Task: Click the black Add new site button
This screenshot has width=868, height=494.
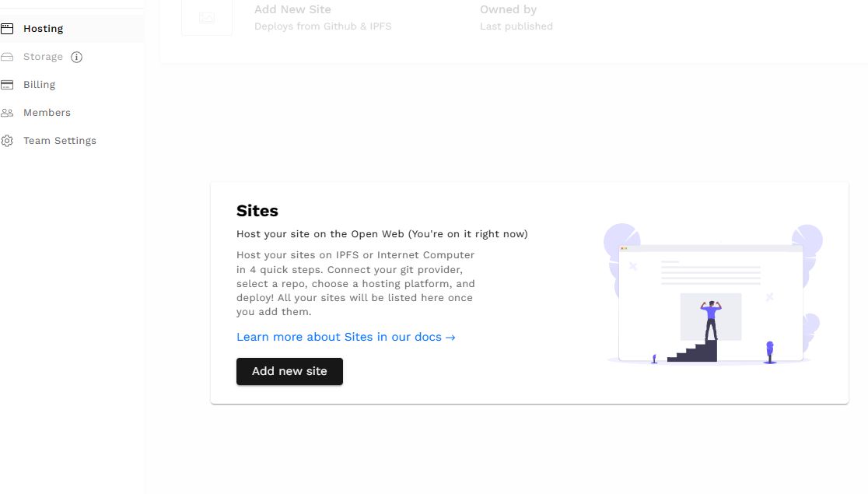Action: (289, 371)
